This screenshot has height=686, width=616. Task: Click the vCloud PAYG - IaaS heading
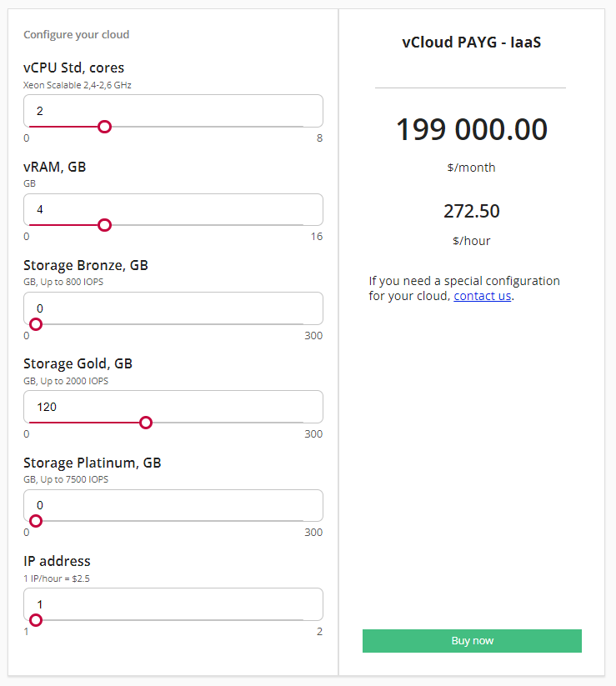[471, 43]
